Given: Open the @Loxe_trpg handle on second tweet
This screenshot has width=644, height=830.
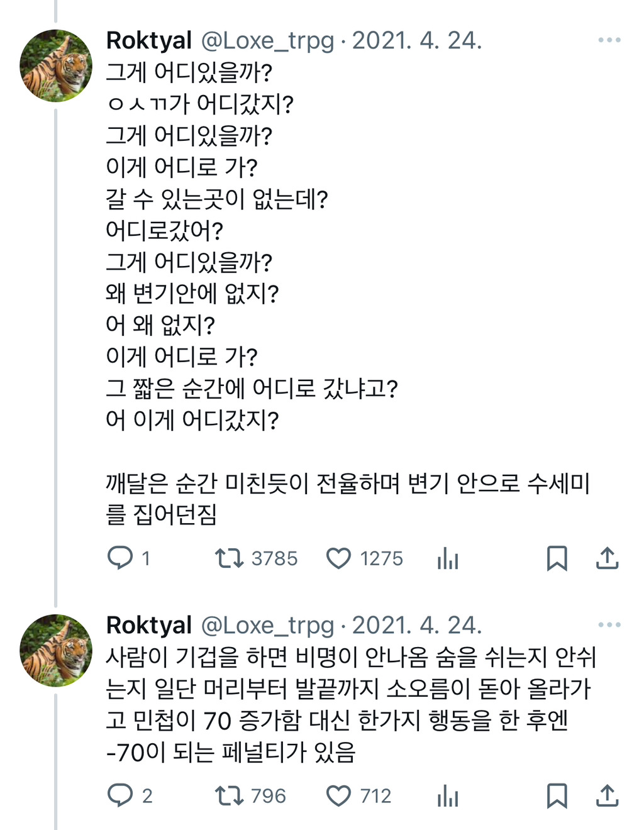Looking at the screenshot, I should click(x=267, y=625).
